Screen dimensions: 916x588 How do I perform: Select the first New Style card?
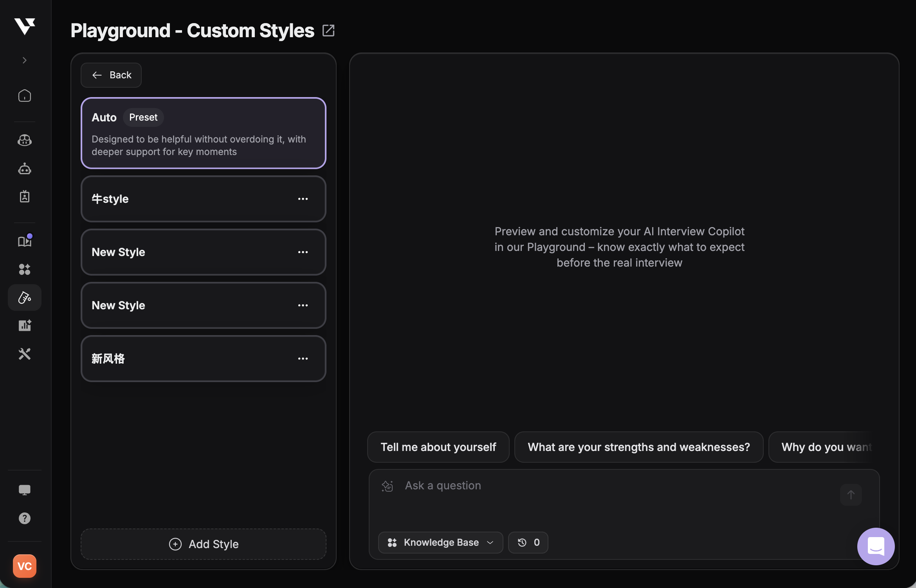[204, 252]
